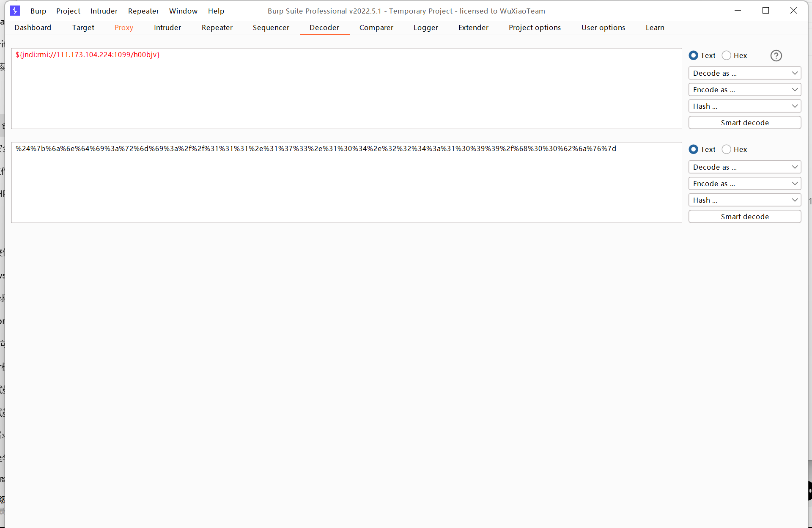812x528 pixels.
Task: Select Text radio for the bottom decoder panel
Action: (694, 149)
